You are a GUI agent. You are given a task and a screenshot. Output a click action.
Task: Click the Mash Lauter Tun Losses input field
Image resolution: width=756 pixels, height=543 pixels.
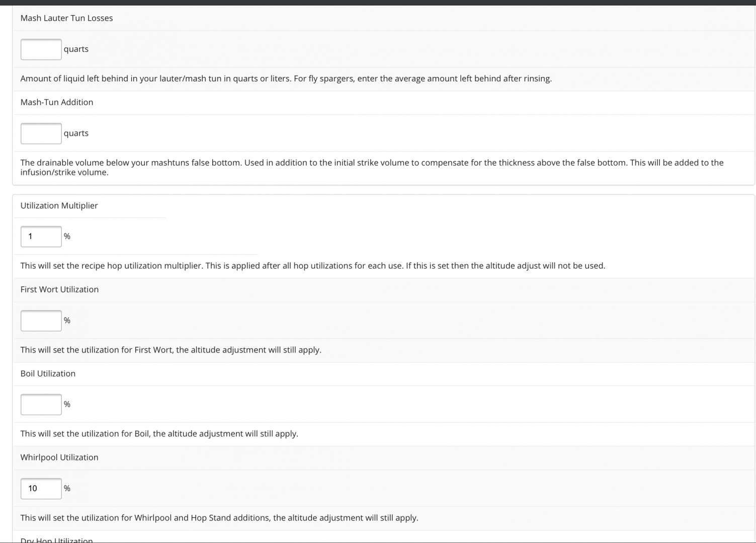point(41,49)
